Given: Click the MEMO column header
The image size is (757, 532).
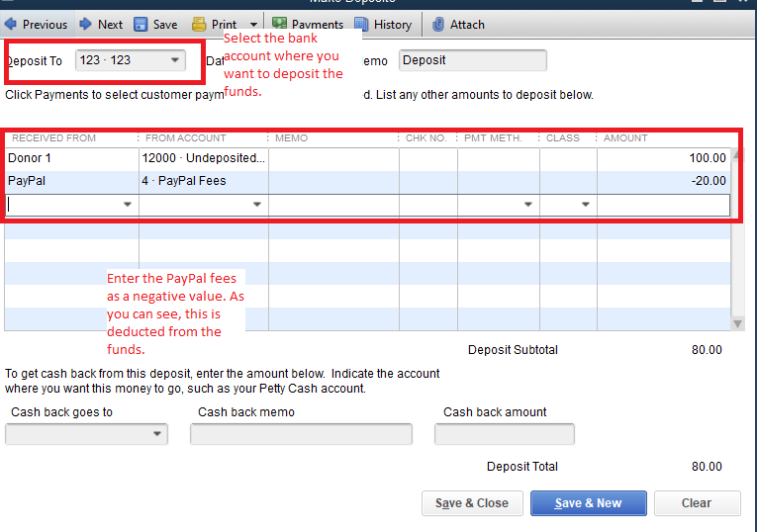Looking at the screenshot, I should [x=291, y=138].
